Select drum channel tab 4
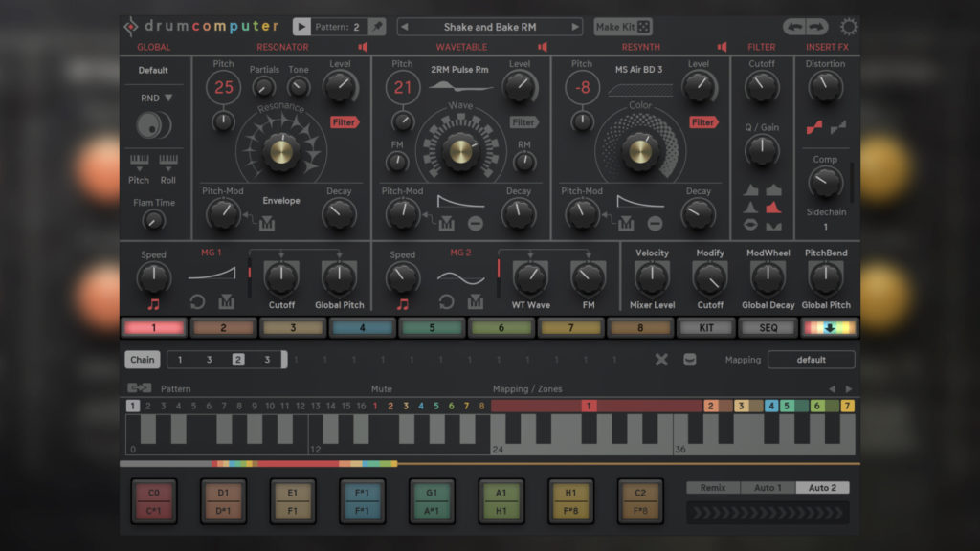980x551 pixels. (x=363, y=328)
